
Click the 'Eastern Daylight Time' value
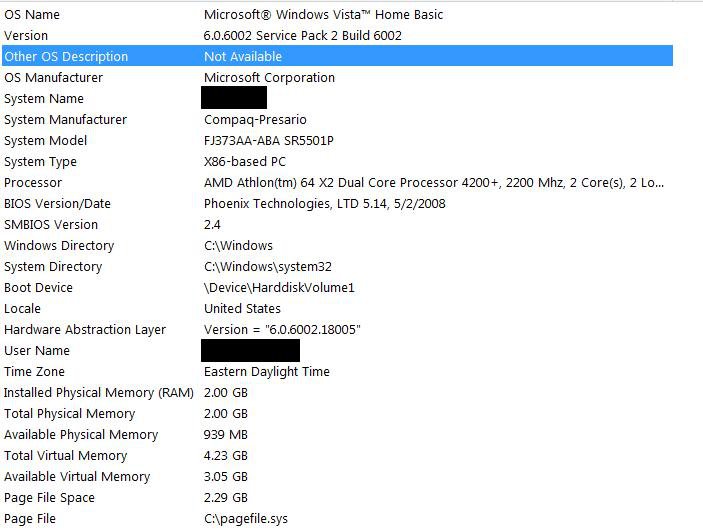[267, 372]
